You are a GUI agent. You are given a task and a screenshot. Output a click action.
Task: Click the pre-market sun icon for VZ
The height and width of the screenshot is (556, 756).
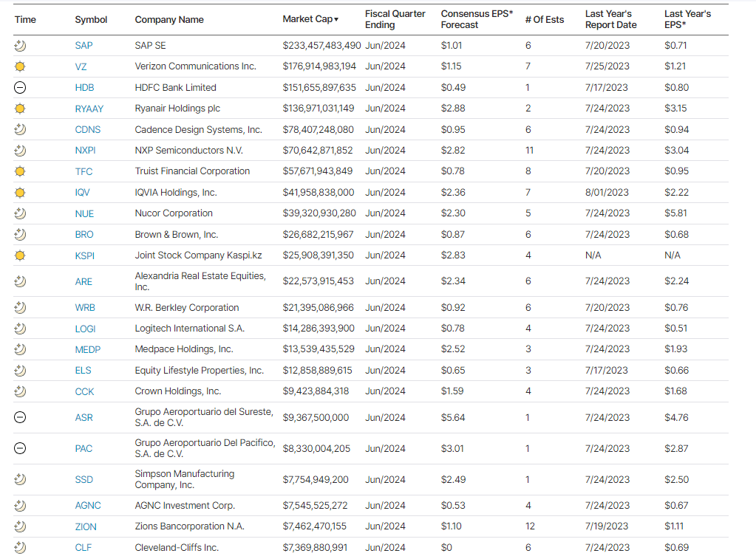click(20, 66)
